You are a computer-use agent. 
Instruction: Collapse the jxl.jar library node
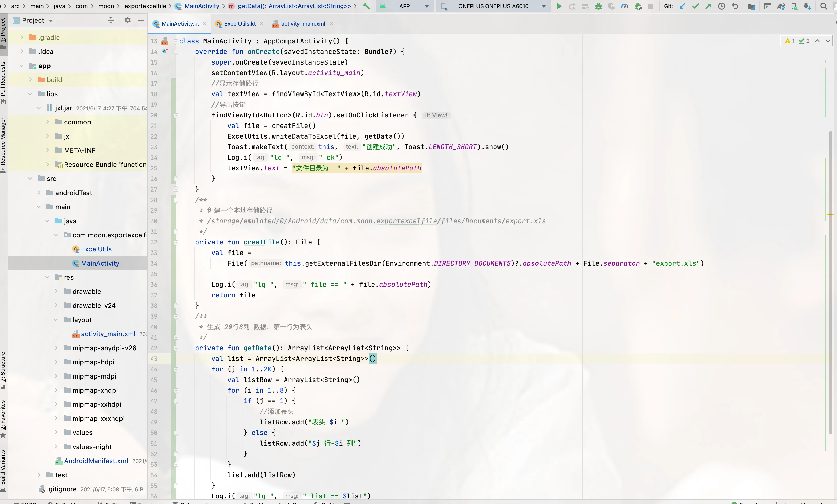point(39,108)
